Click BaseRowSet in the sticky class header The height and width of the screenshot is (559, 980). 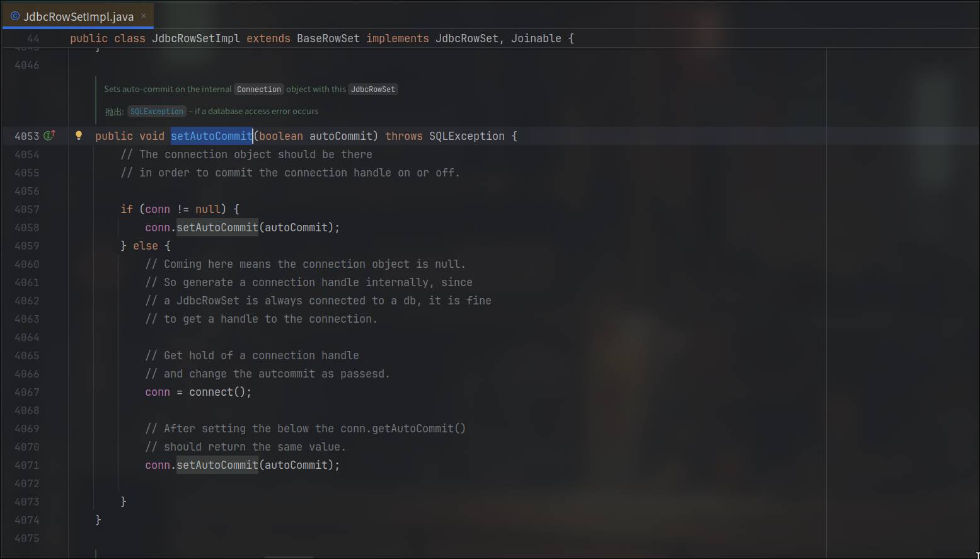click(328, 38)
